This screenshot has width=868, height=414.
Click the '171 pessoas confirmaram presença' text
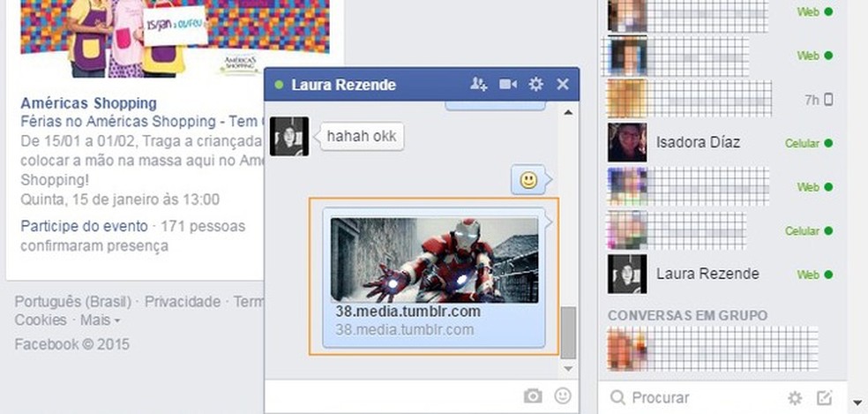pos(133,236)
